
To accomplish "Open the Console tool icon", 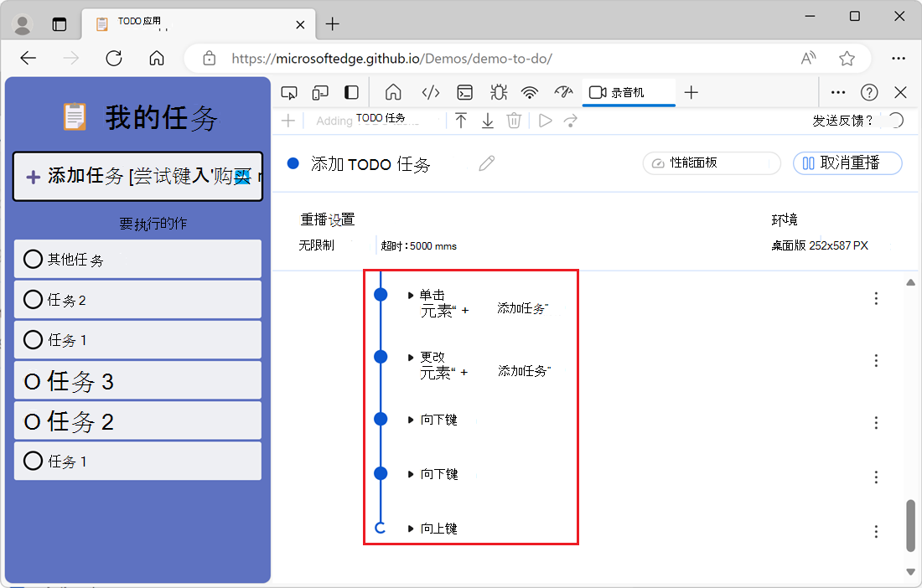I will 465,92.
